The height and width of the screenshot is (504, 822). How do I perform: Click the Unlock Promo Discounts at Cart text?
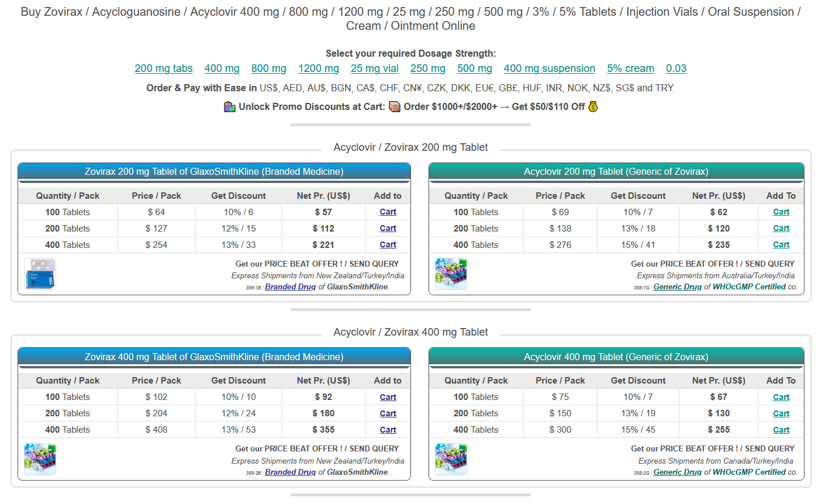(x=312, y=107)
